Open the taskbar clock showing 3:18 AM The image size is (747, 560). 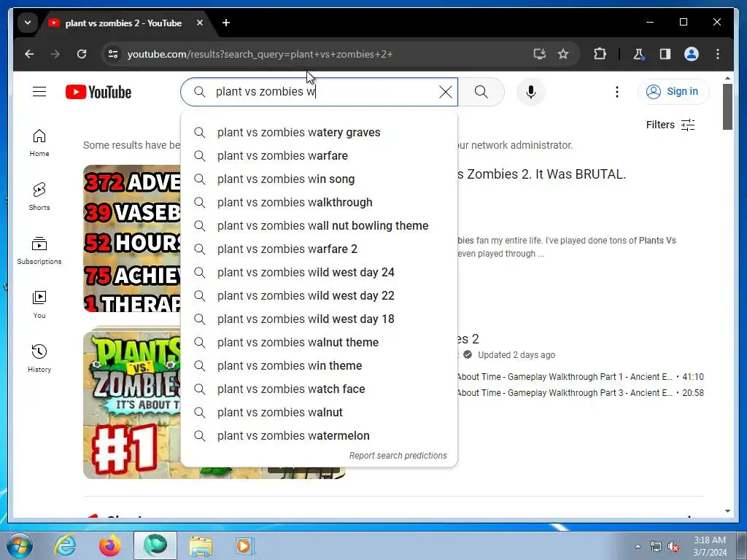coord(709,546)
